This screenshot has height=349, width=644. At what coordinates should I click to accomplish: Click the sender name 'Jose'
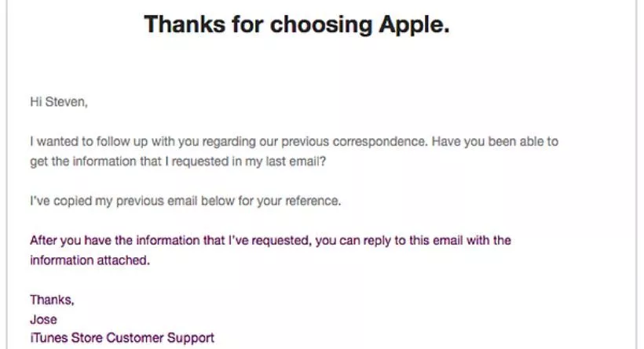click(x=43, y=319)
